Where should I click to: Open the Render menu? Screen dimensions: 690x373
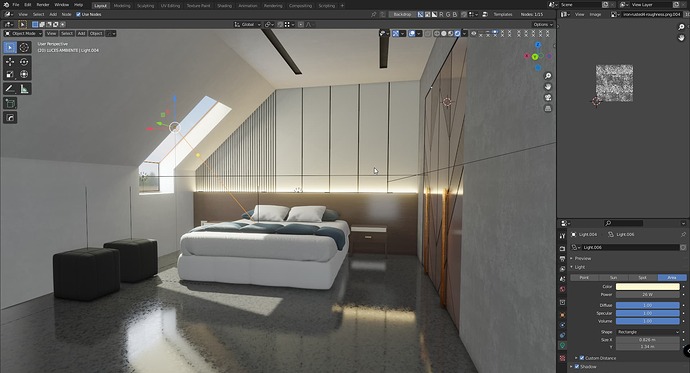pyautogui.click(x=43, y=5)
